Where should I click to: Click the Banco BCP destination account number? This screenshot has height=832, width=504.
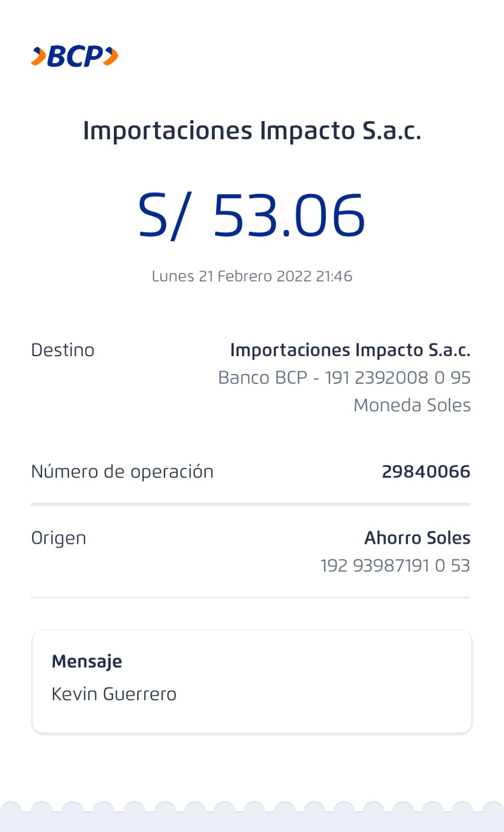click(344, 378)
